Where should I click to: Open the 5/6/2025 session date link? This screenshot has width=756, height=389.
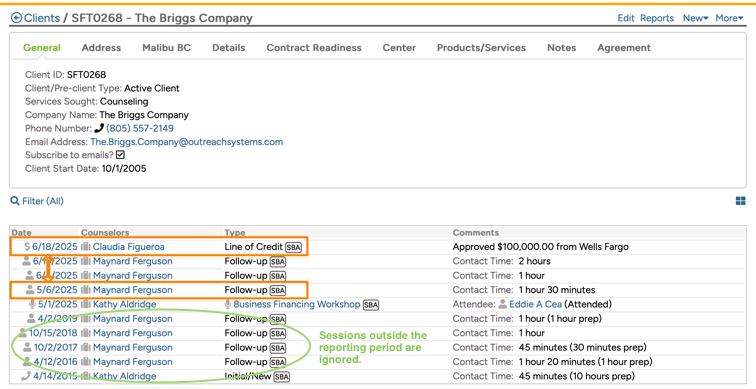(x=57, y=290)
